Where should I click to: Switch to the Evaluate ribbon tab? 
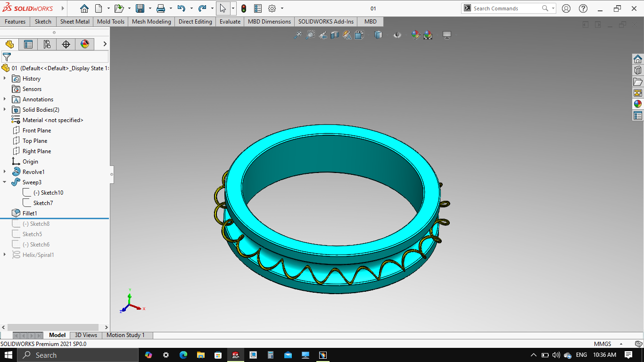coord(230,22)
